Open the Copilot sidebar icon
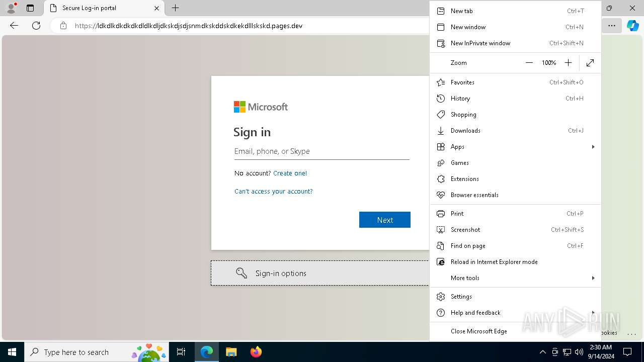The image size is (644, 362). [633, 26]
